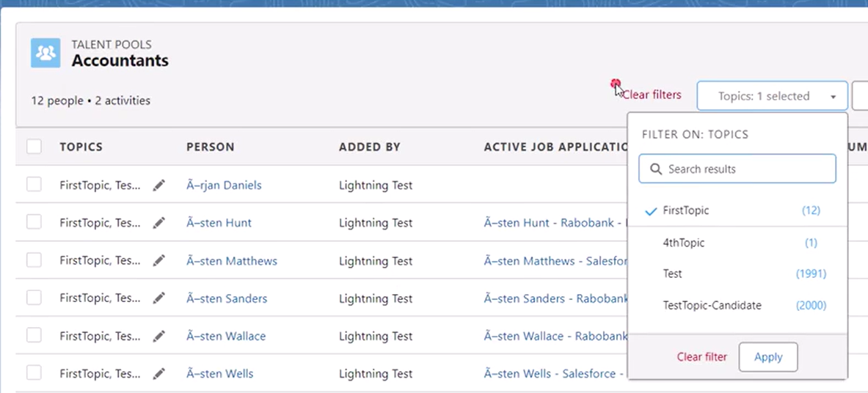Click the Topics dropdown arrow
Image resolution: width=868 pixels, height=393 pixels.
(x=833, y=97)
